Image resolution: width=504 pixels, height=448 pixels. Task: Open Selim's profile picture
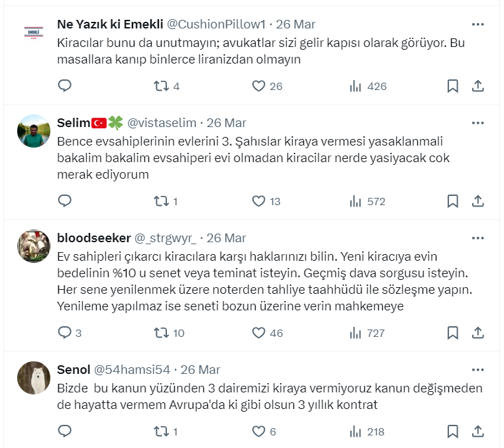[x=33, y=132]
